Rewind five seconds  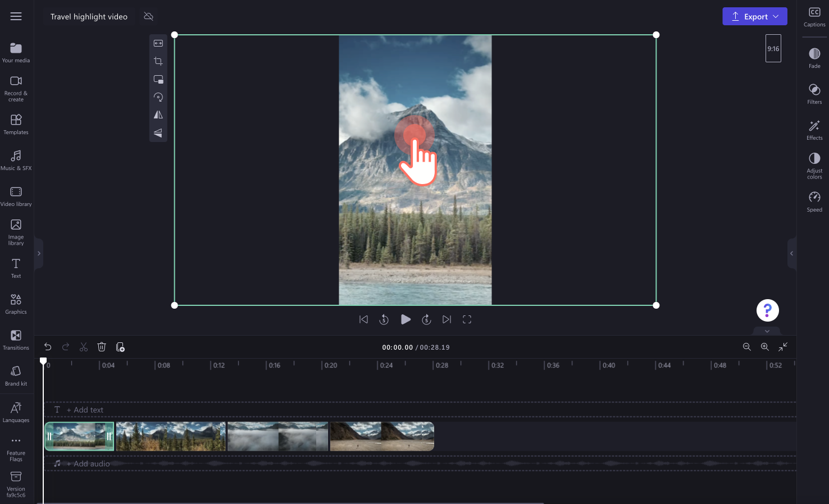[384, 319]
